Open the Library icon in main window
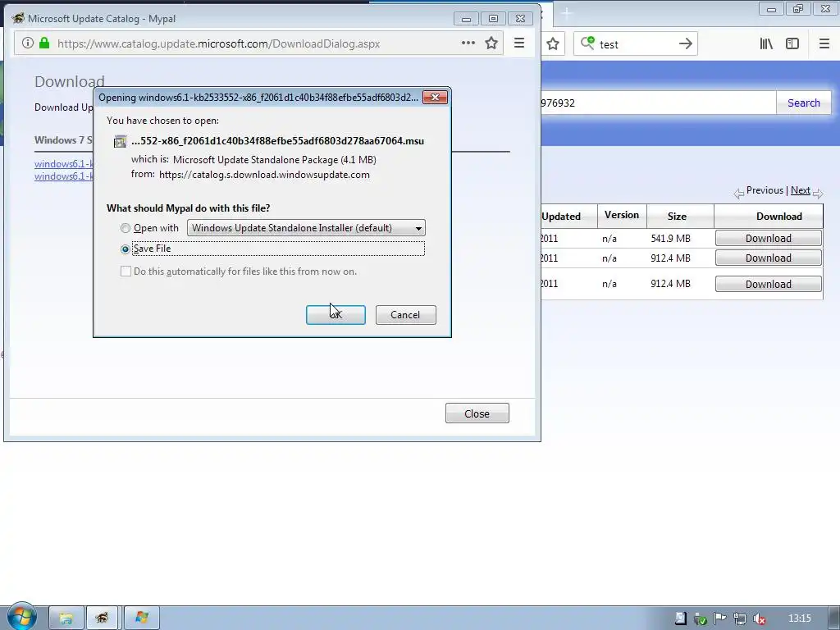The image size is (840, 630). pos(766,44)
